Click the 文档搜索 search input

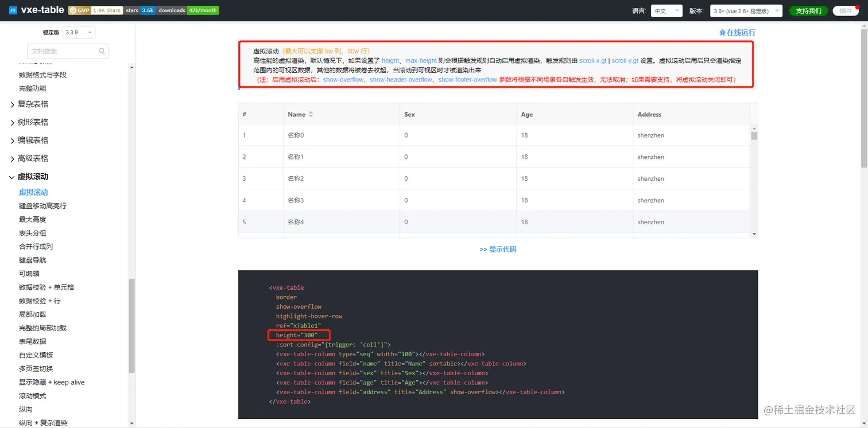(x=68, y=51)
